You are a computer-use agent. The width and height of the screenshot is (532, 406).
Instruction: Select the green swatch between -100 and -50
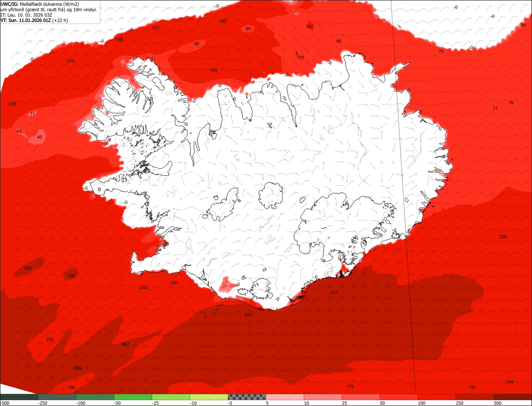point(95,397)
